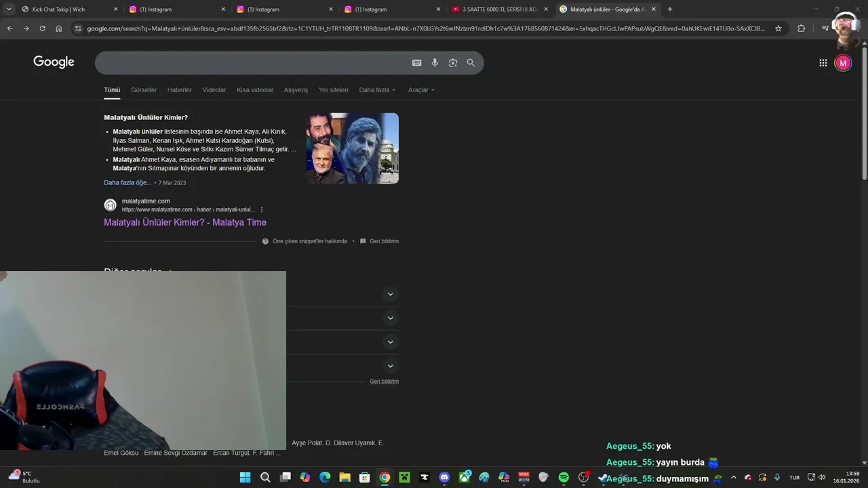This screenshot has width=868, height=488.
Task: Open the tab search dropdown arrow
Action: click(x=9, y=9)
